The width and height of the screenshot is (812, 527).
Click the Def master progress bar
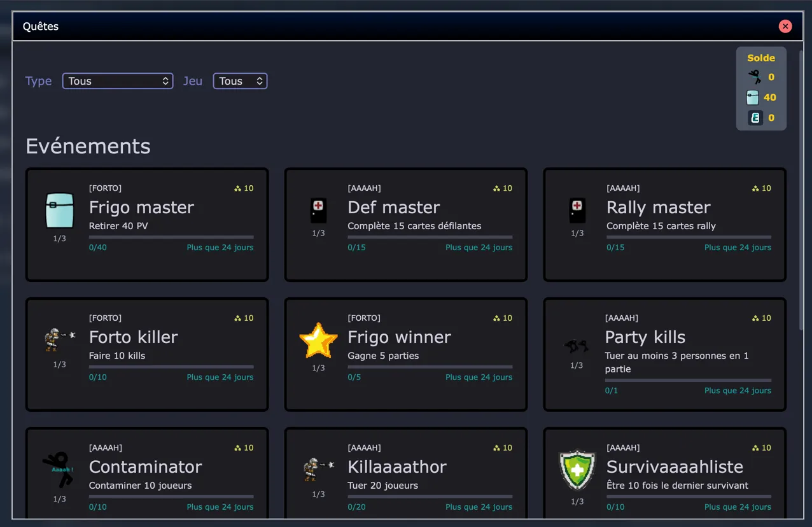[430, 237]
